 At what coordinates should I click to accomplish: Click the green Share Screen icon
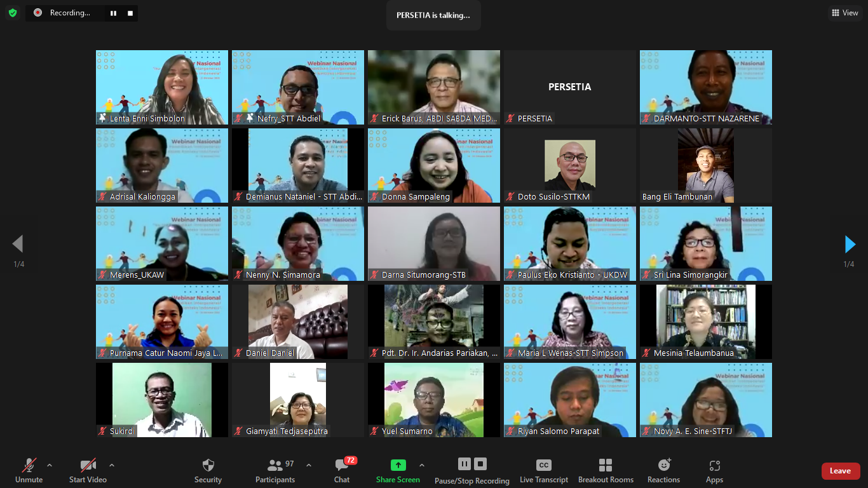(398, 465)
